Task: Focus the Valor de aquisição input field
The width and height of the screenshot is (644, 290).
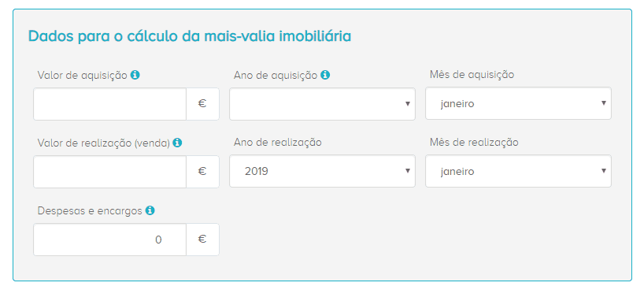Action: [x=109, y=104]
